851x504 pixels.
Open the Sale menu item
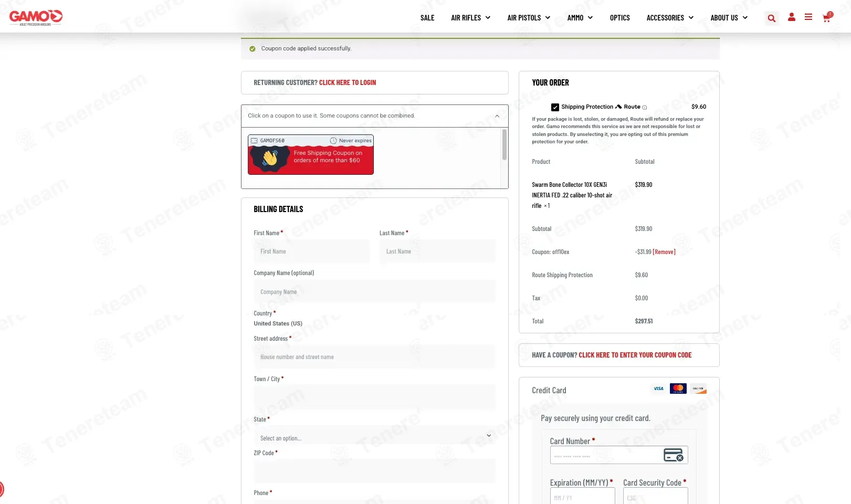(x=427, y=18)
